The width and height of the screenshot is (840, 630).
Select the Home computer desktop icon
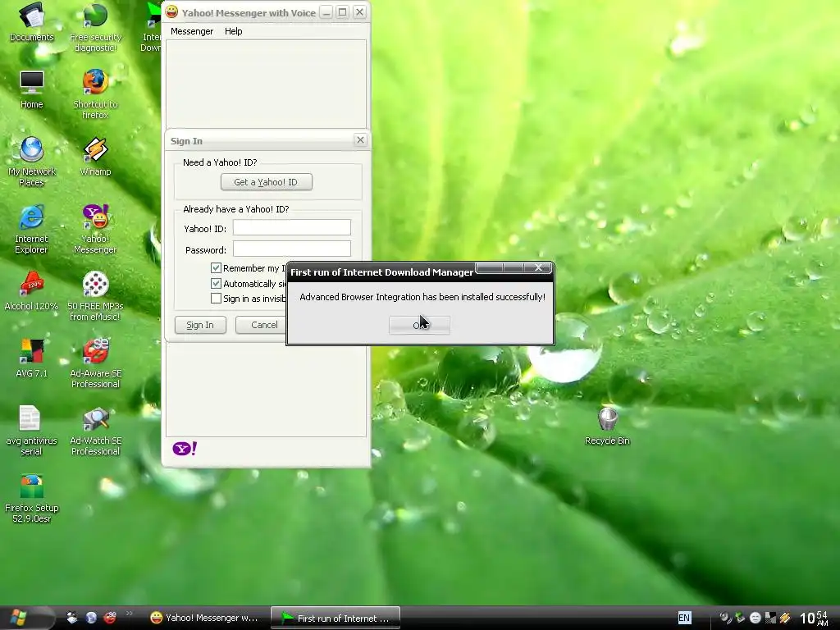[32, 89]
